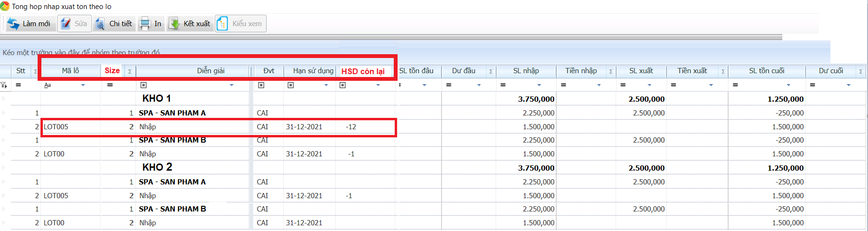
Task: Open Chi tiết detail view
Action: tap(114, 24)
